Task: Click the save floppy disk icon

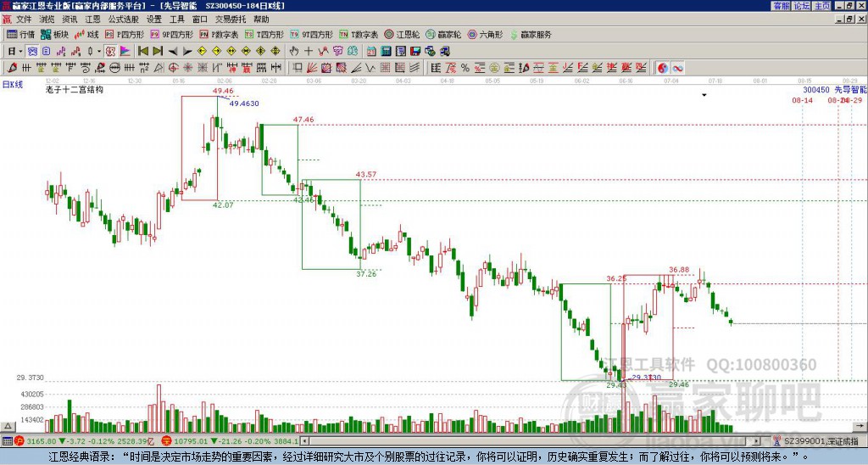Action: [x=415, y=51]
